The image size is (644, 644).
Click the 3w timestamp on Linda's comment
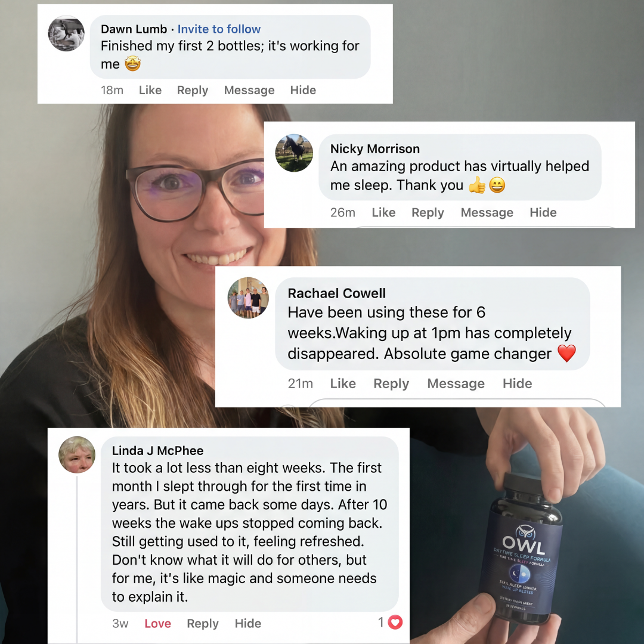[120, 623]
